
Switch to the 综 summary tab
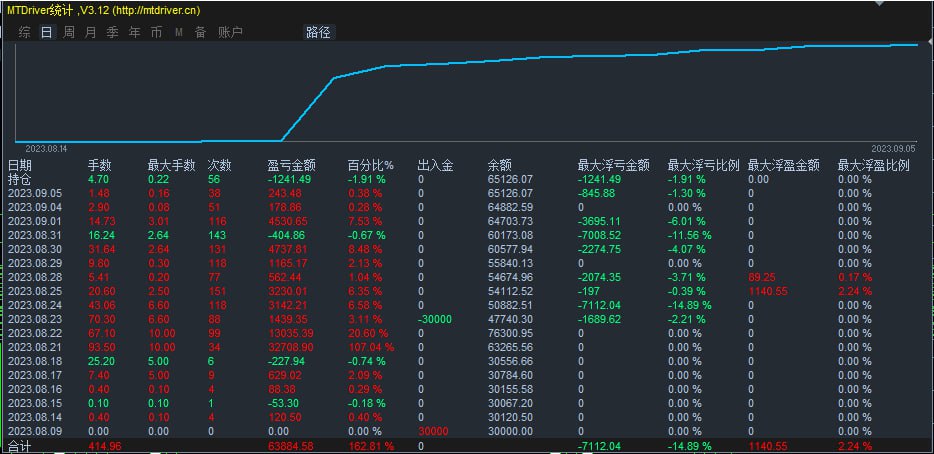point(24,32)
